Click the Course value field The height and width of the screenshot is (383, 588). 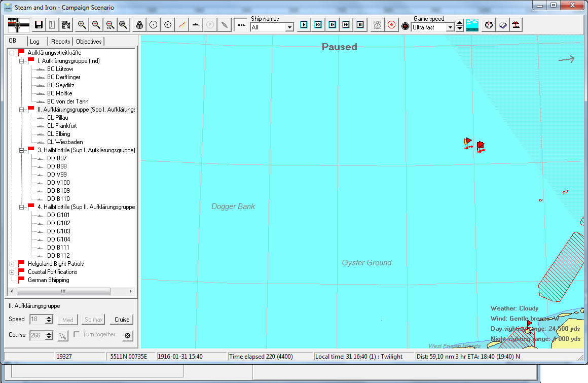tap(38, 335)
